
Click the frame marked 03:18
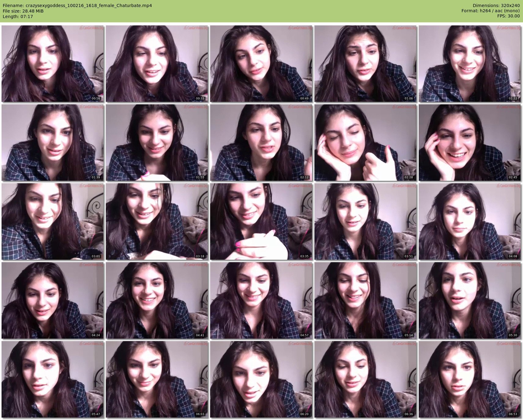(157, 221)
